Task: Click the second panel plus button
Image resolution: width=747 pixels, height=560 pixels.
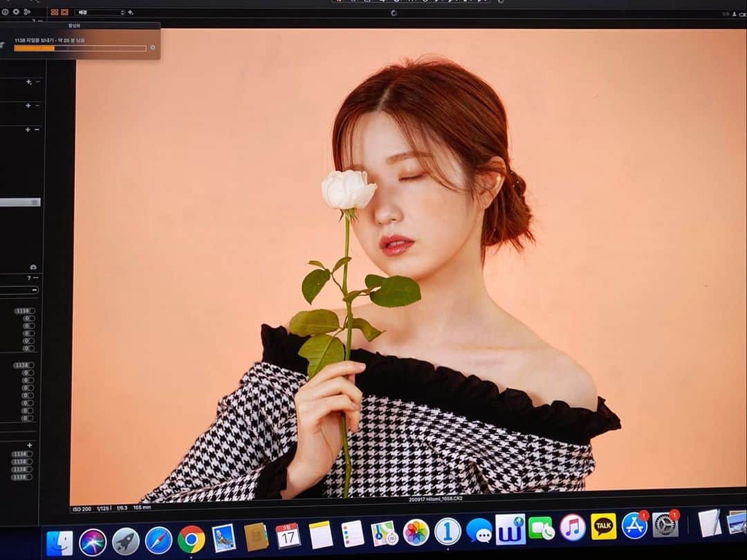Action: point(28,105)
